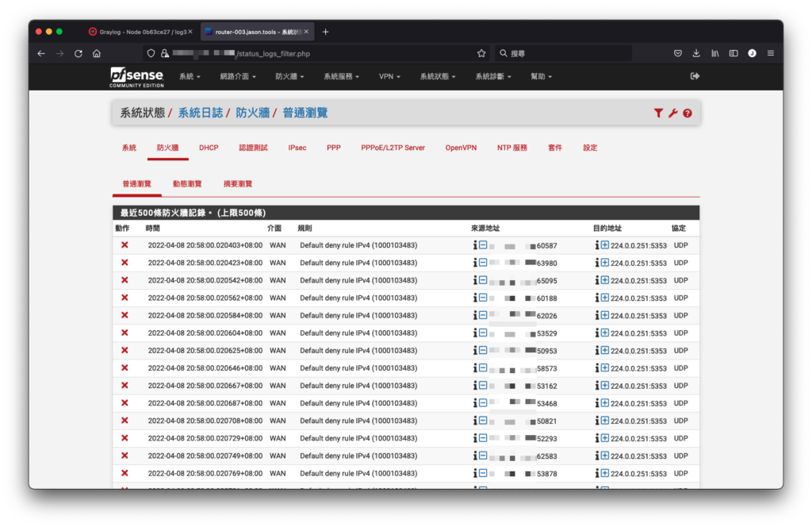812x527 pixels.
Task: Expand the 幫助 navigation menu
Action: pos(541,76)
